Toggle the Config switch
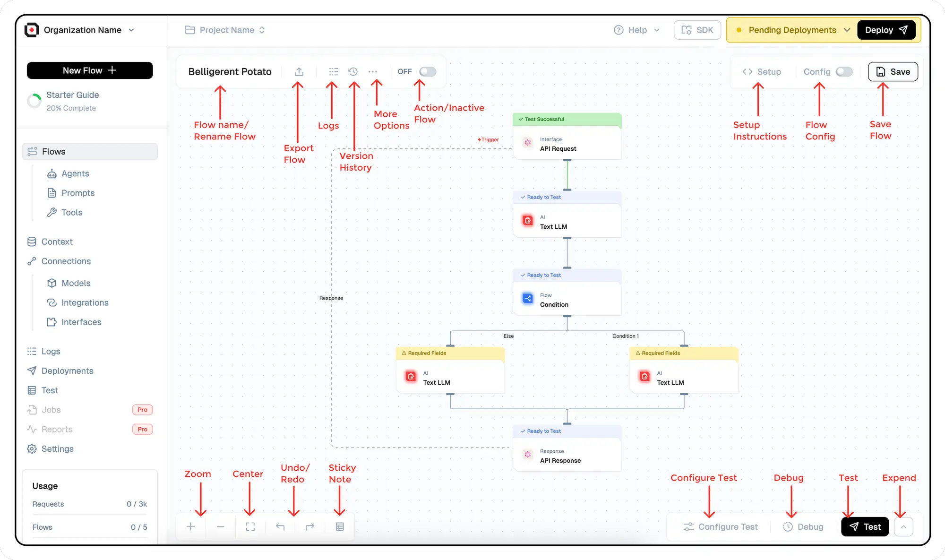This screenshot has width=945, height=560. 844,71
